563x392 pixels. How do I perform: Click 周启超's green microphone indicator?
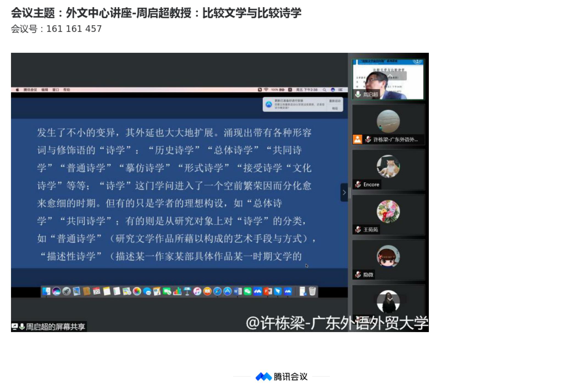pos(358,94)
